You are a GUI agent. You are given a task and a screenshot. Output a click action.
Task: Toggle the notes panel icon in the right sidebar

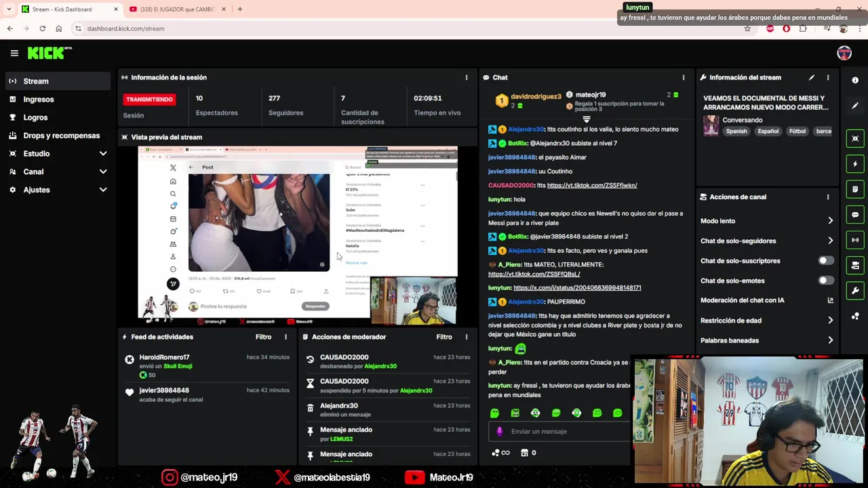[x=855, y=189]
